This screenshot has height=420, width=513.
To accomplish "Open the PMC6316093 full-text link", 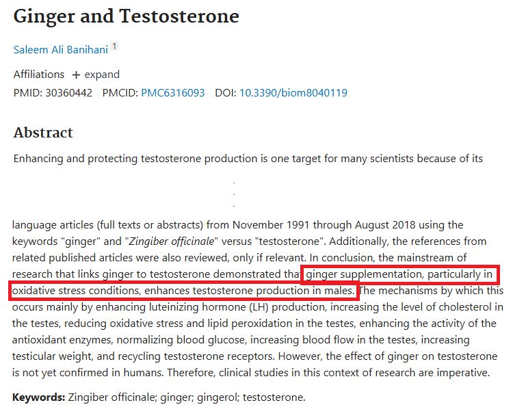I will [173, 93].
